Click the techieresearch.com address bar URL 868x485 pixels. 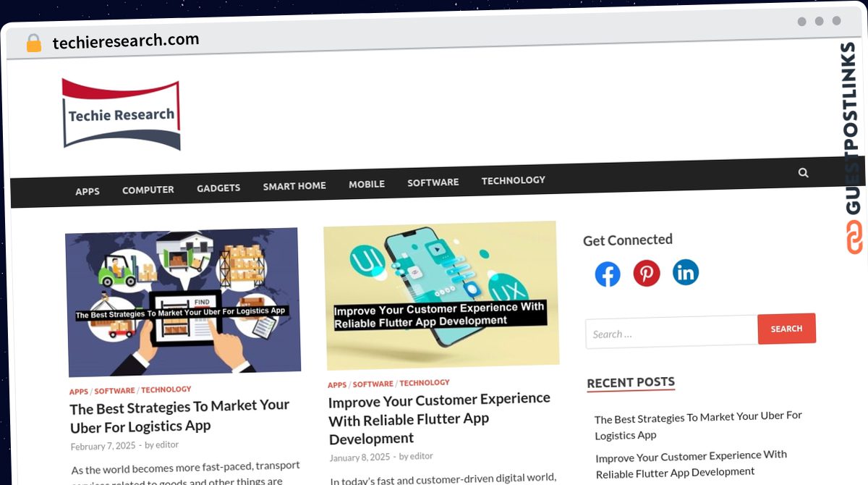126,41
